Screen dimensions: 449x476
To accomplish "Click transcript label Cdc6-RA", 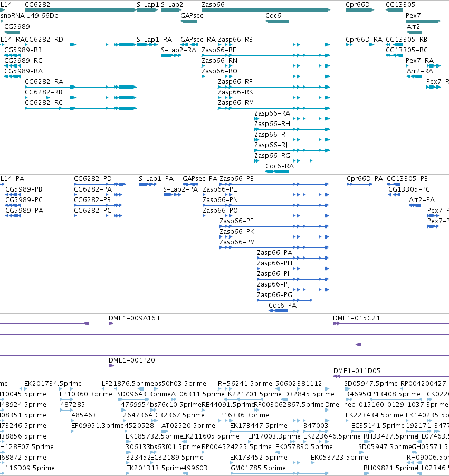I will (280, 166).
